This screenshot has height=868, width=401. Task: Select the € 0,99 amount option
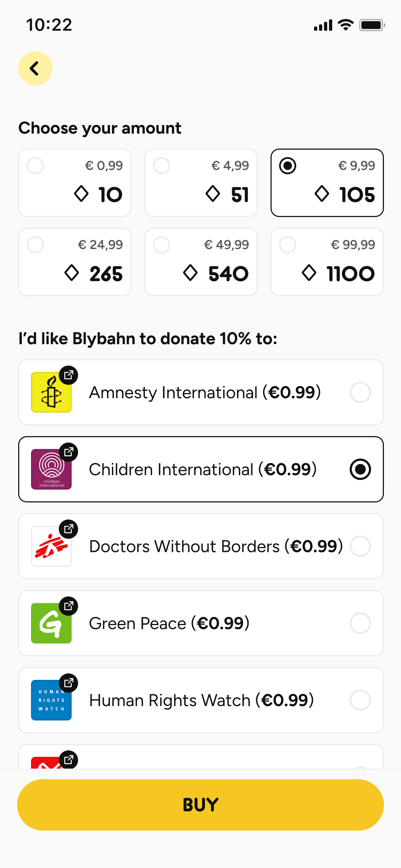tap(75, 182)
